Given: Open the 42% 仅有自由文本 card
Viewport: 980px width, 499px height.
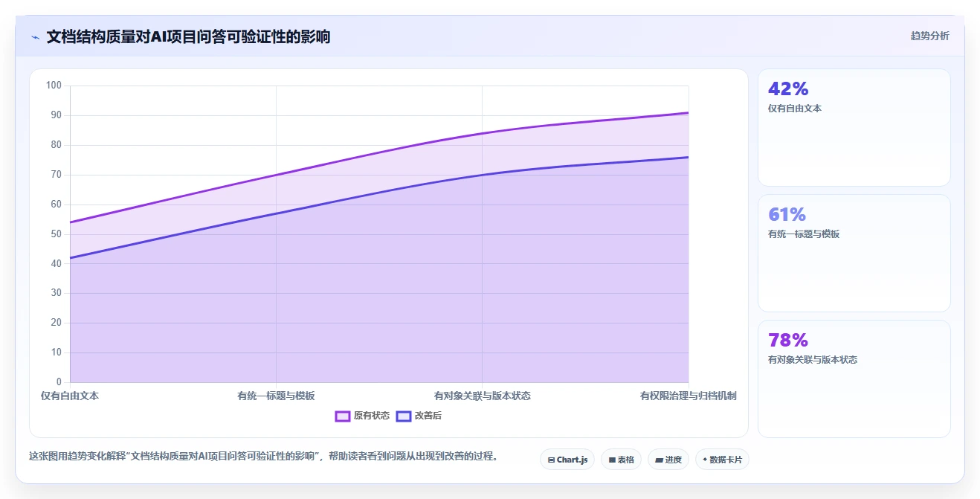Looking at the screenshot, I should 854,127.
